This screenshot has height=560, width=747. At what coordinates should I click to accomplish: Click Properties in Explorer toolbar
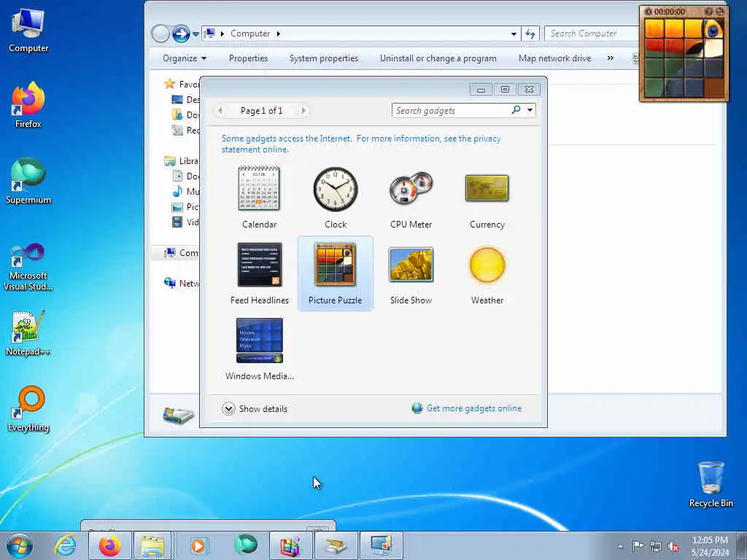click(248, 58)
